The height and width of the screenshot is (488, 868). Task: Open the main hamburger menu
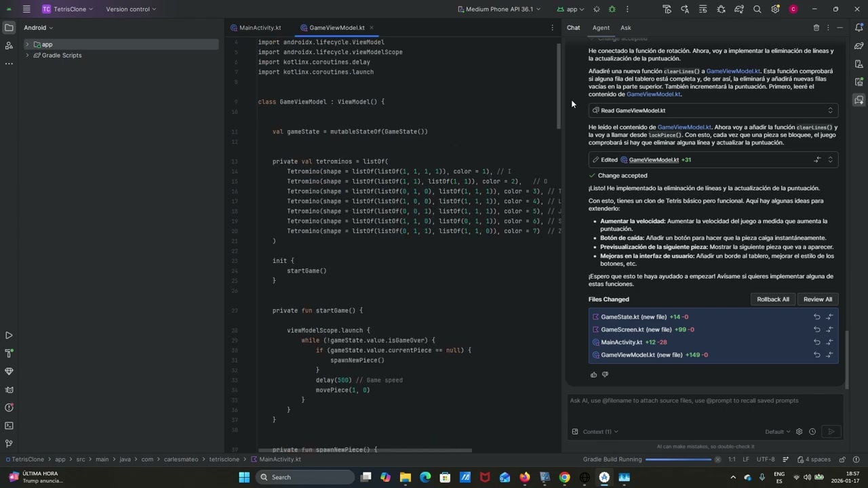pyautogui.click(x=26, y=9)
